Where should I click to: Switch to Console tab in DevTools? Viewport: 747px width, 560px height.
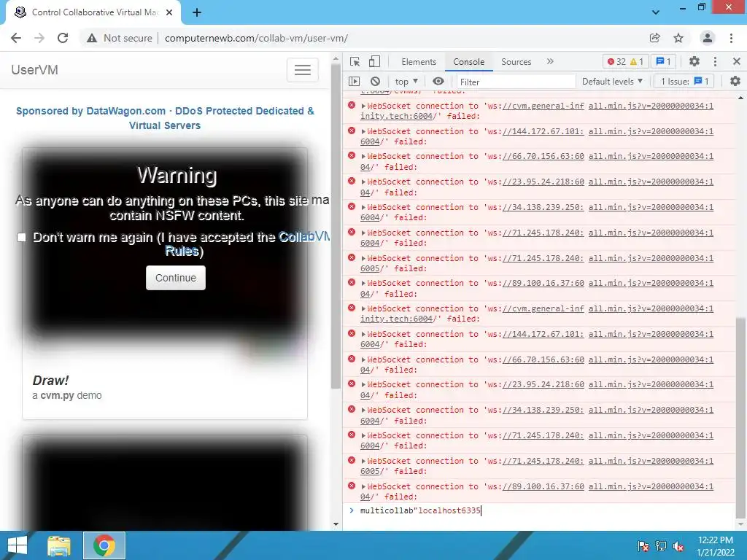(469, 62)
